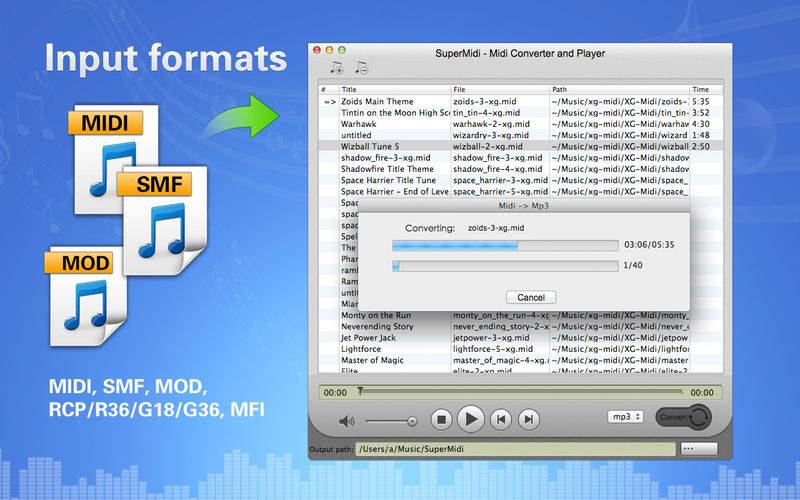
Task: Click the MIDI file format icon
Action: (x=113, y=158)
